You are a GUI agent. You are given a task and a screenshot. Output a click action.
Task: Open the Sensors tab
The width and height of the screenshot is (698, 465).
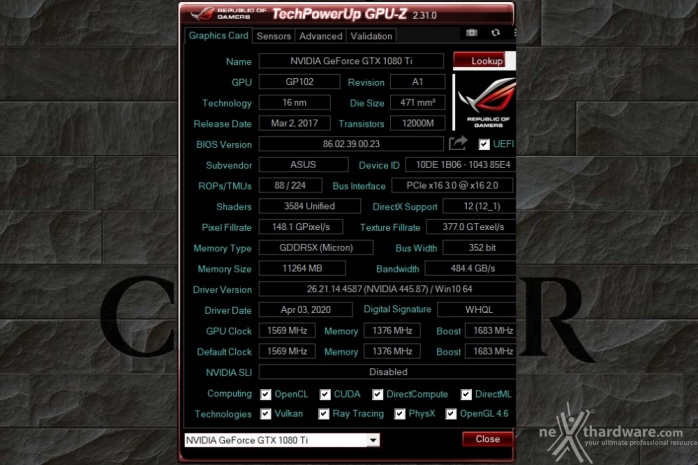pos(273,36)
